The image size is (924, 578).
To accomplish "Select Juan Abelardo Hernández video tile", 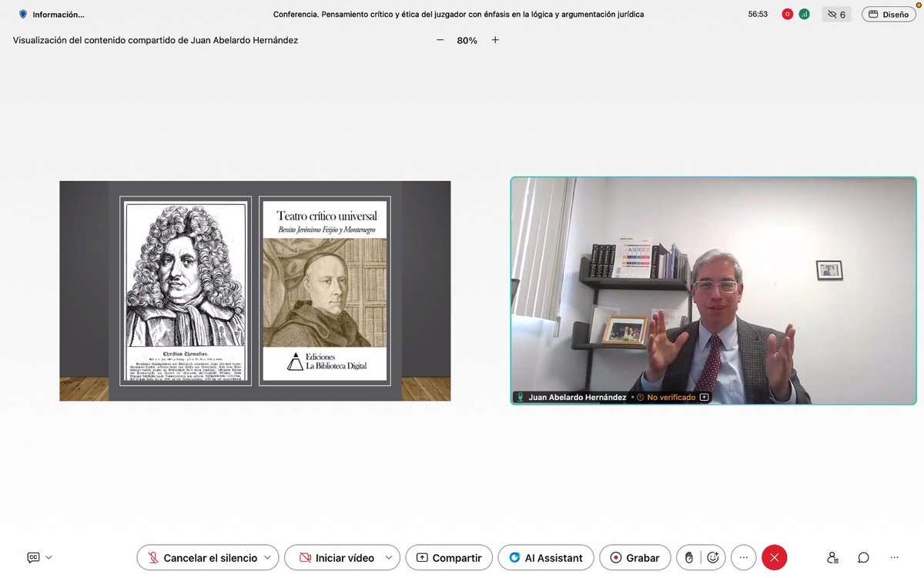I will (x=714, y=291).
